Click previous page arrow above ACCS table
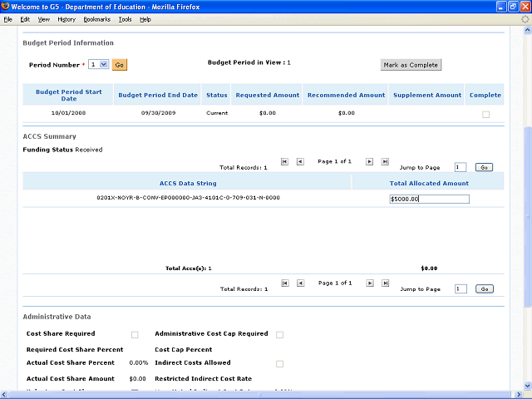Screen dimensions: 532x399 [300, 162]
